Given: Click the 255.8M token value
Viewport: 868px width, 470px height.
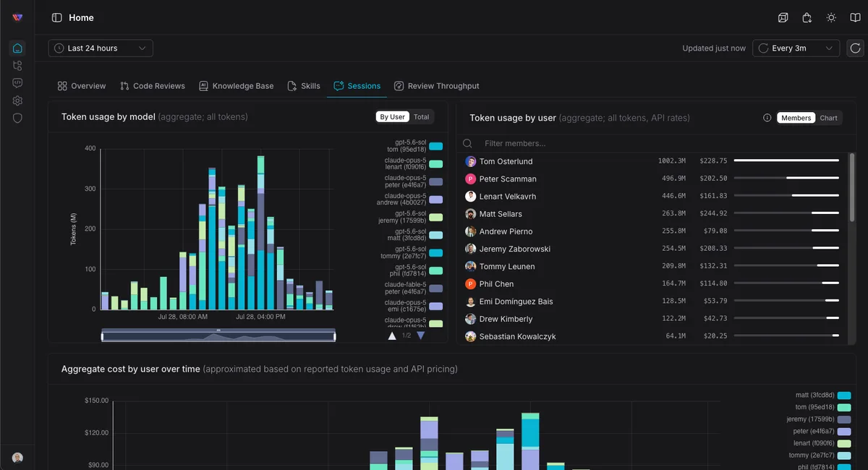Looking at the screenshot, I should [673, 231].
